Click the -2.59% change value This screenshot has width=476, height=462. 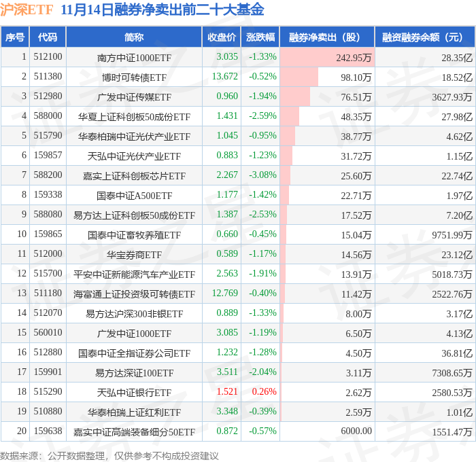pos(262,116)
